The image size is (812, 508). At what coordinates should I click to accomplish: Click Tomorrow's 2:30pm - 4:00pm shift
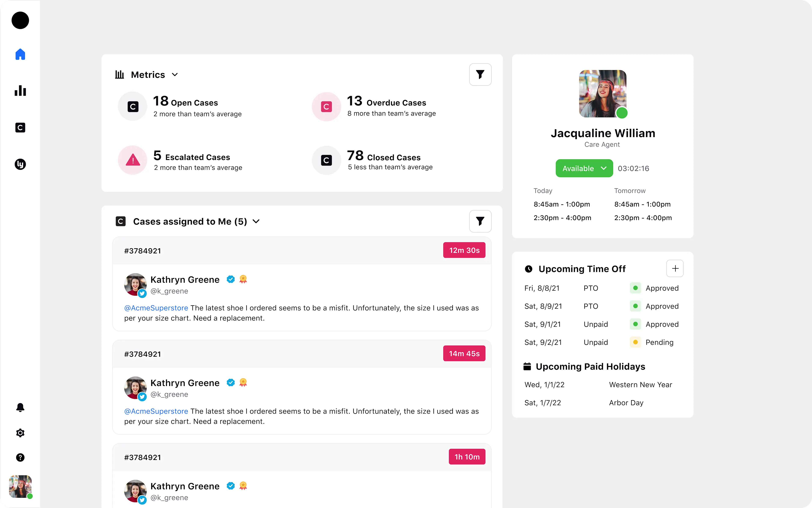(643, 218)
